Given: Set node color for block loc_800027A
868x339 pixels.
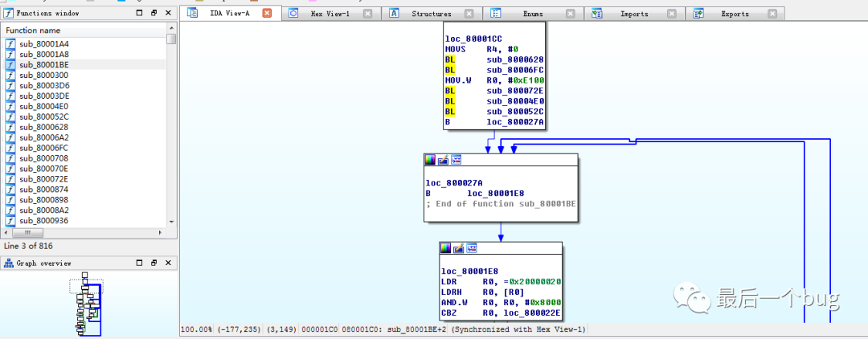Looking at the screenshot, I should (x=429, y=160).
